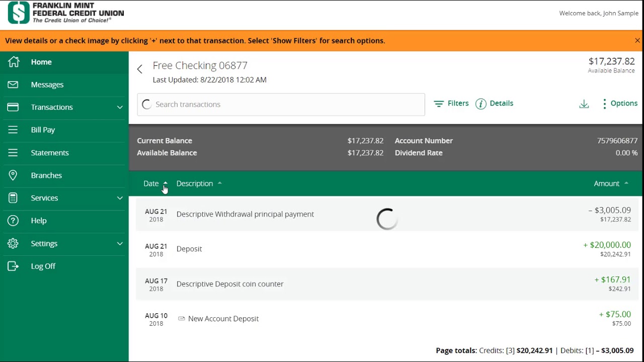Click the Last Updated 8/22/2018 timestamp
This screenshot has width=644, height=362.
210,79
